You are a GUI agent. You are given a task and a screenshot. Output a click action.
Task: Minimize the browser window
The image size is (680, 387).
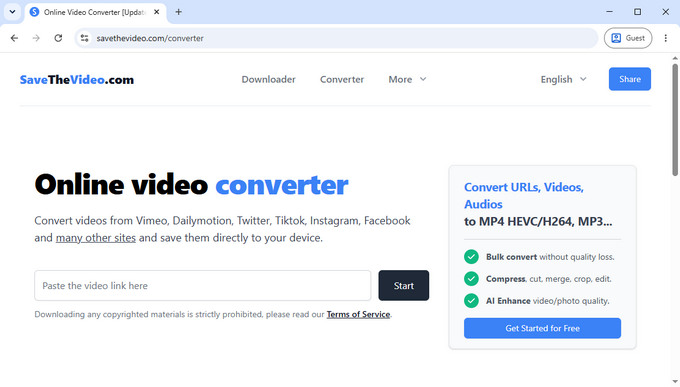(609, 12)
